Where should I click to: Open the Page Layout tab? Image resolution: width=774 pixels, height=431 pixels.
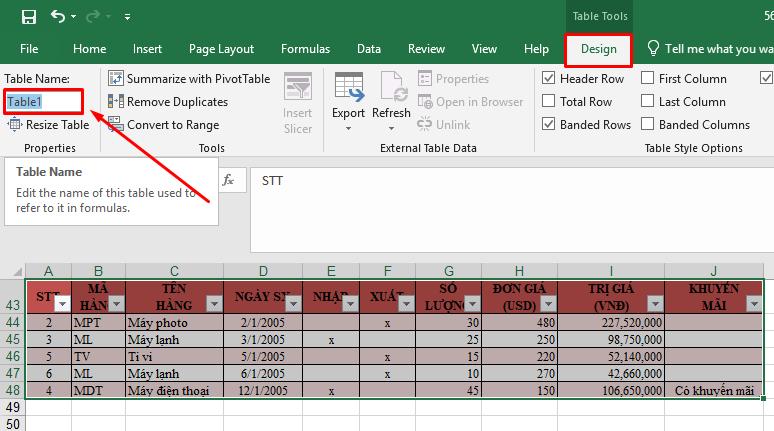tap(221, 49)
